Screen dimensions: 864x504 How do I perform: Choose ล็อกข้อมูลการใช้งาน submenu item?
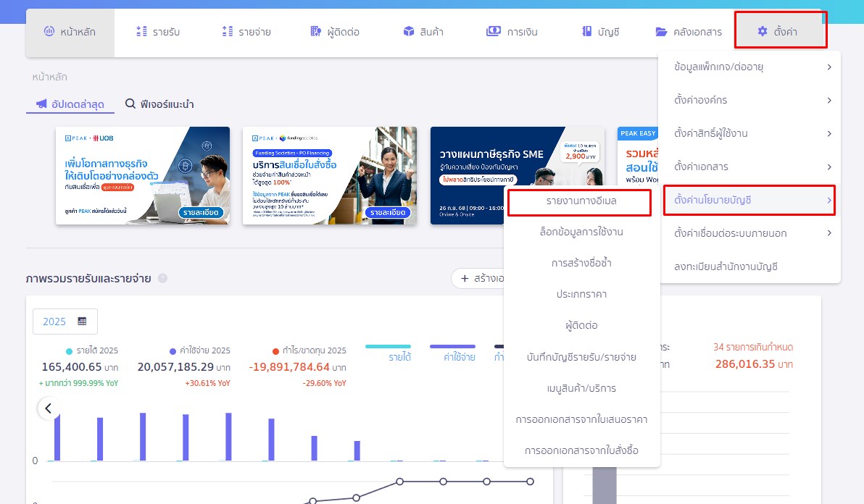[x=581, y=232]
